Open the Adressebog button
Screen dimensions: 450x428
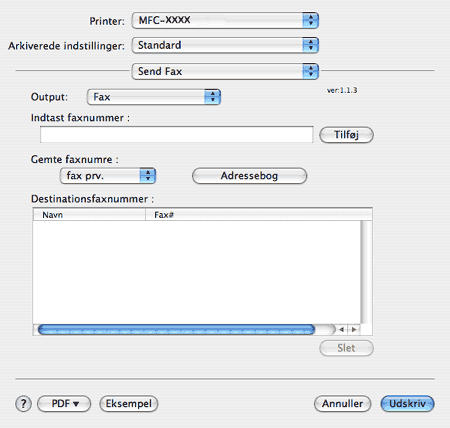(249, 176)
